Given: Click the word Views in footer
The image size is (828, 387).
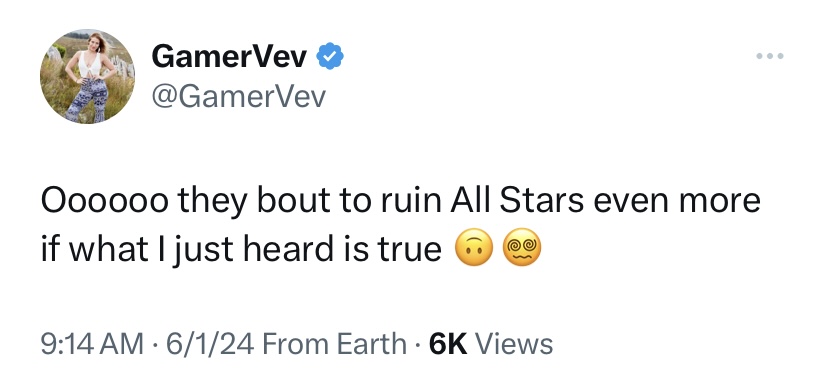Looking at the screenshot, I should 514,344.
